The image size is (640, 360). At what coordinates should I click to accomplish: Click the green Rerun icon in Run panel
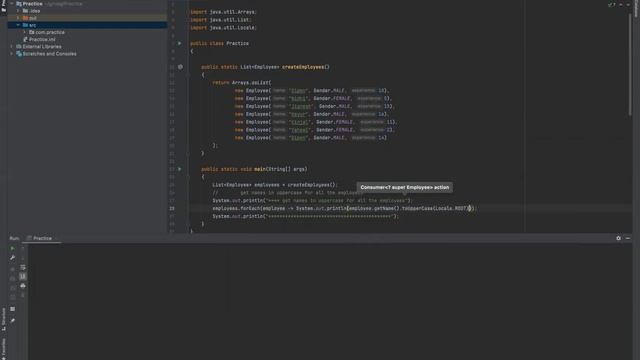tap(12, 248)
